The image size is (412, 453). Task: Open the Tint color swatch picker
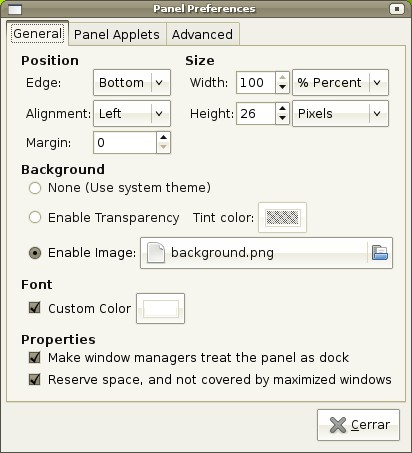(282, 218)
